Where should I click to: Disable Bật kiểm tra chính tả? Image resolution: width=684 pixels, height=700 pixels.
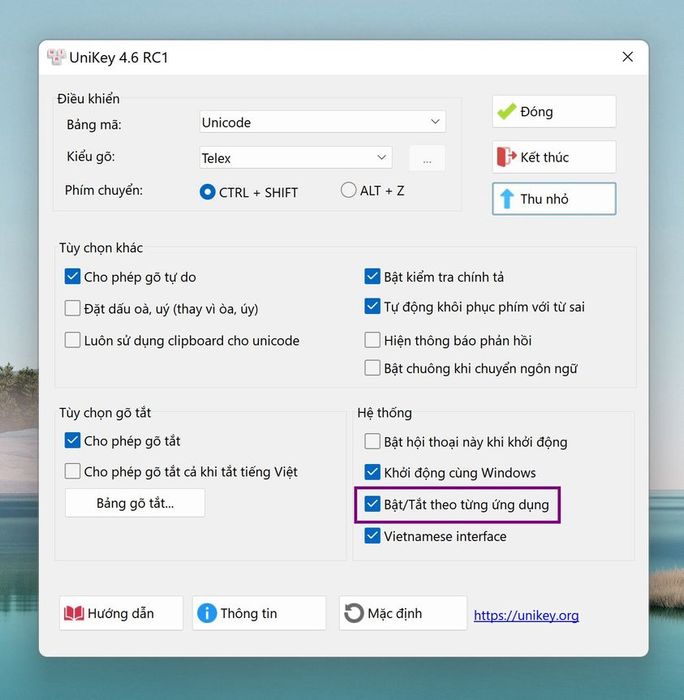(x=372, y=277)
